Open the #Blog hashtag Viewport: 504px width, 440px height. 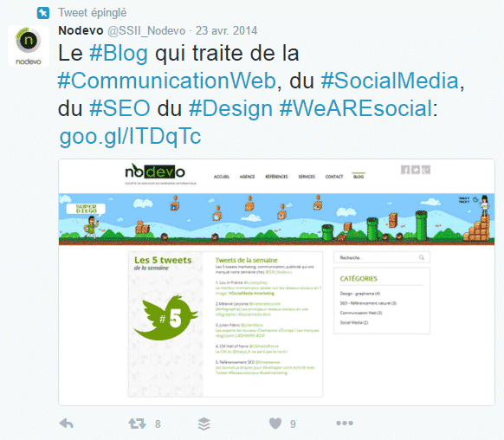(119, 53)
